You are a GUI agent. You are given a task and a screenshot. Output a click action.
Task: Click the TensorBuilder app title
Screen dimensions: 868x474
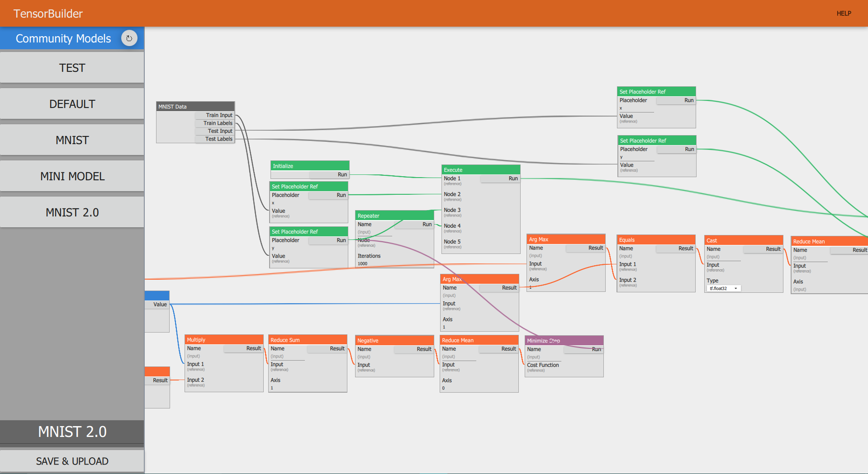(48, 14)
